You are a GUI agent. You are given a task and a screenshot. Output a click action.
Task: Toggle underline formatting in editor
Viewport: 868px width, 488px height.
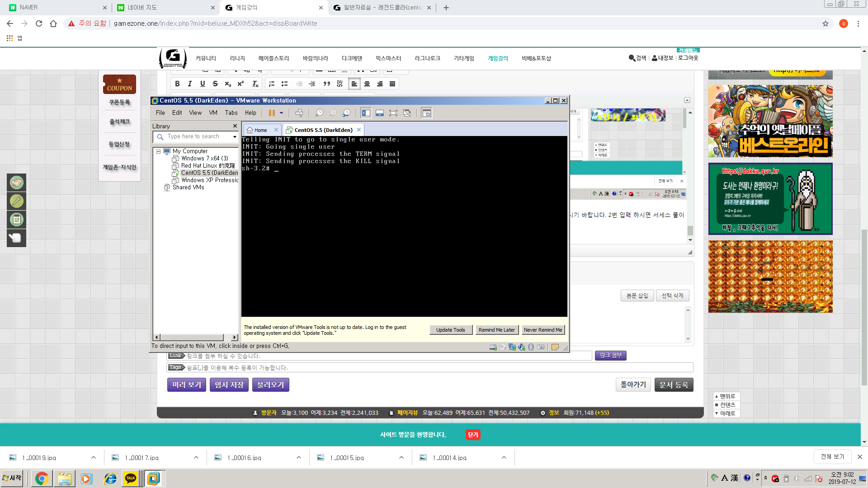coord(203,84)
